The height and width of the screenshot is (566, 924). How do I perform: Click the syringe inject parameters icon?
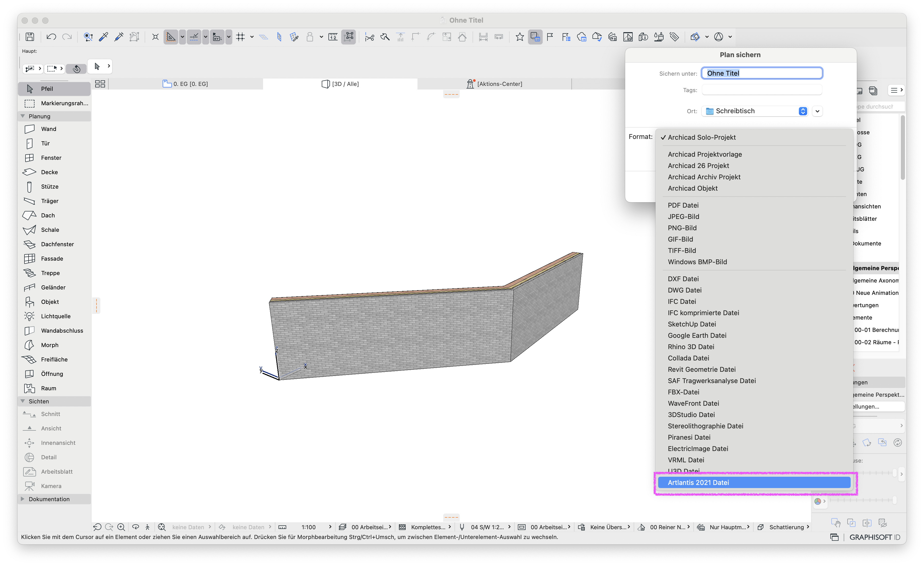coord(119,37)
